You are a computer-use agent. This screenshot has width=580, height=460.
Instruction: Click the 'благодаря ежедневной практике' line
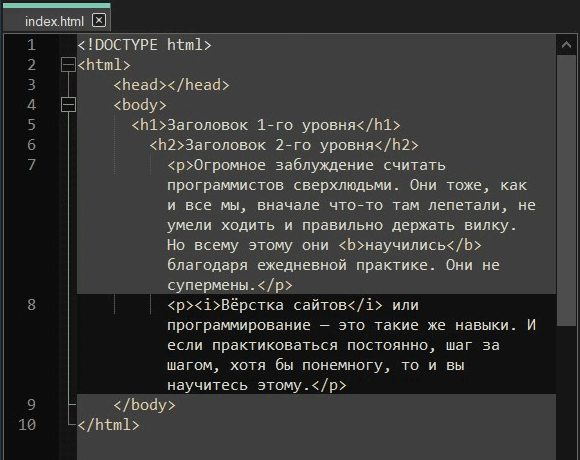(x=333, y=265)
